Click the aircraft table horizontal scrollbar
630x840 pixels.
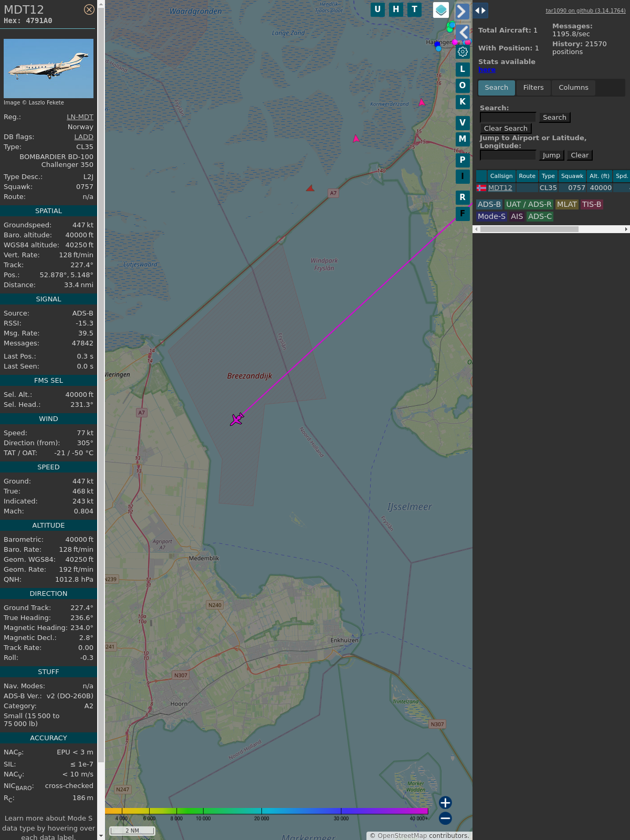(x=529, y=229)
